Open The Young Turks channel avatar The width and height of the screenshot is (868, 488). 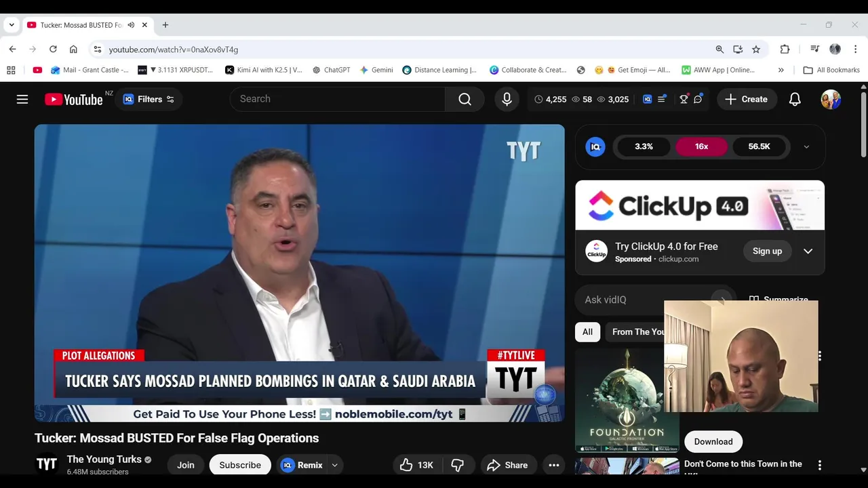[x=47, y=464]
